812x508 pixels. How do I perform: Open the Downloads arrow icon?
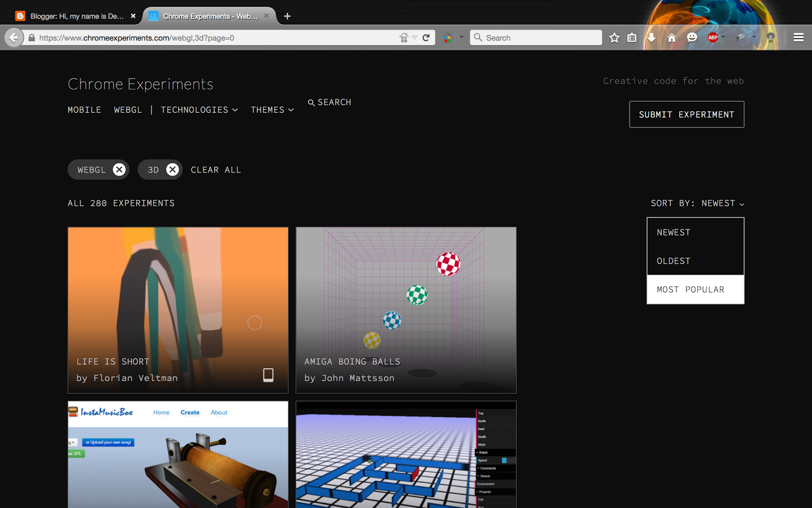651,37
